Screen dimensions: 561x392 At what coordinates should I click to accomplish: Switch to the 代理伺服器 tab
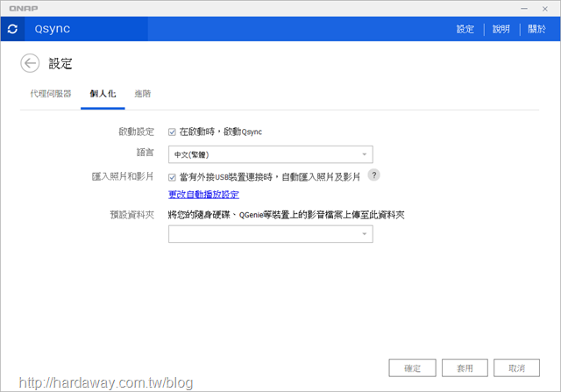51,94
